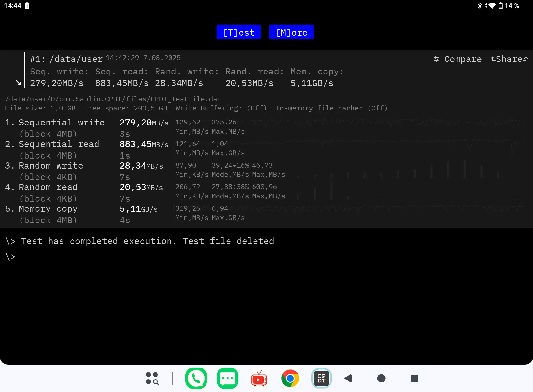533x392 pixels.
Task: Expand the #1: /data/user result header
Action: pyautogui.click(x=66, y=59)
